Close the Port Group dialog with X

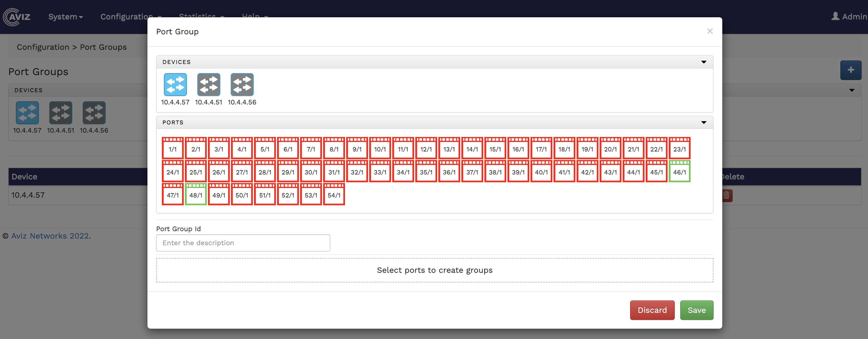coord(710,31)
